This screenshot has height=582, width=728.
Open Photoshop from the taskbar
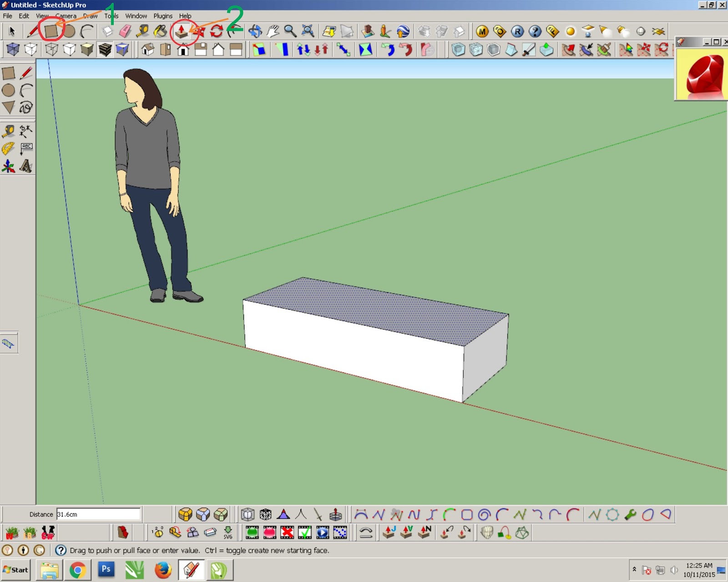click(106, 570)
